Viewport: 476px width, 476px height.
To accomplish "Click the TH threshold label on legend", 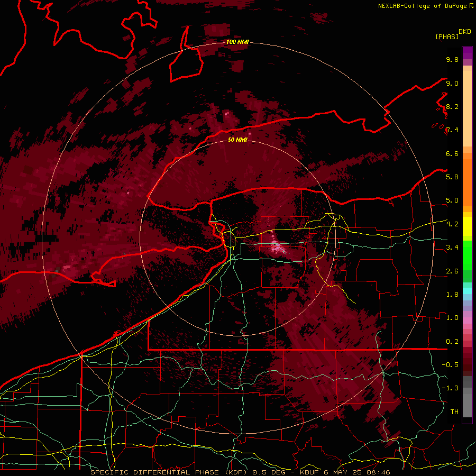I will pyautogui.click(x=454, y=412).
